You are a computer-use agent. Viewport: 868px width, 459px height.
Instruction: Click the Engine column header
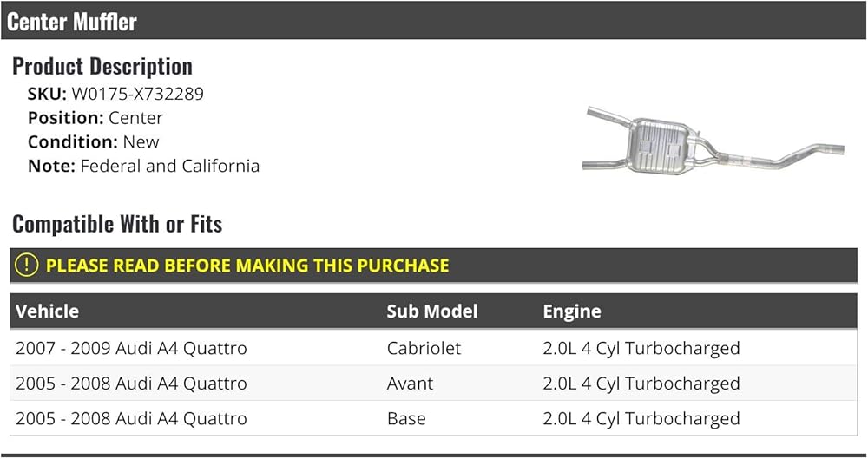click(x=572, y=311)
